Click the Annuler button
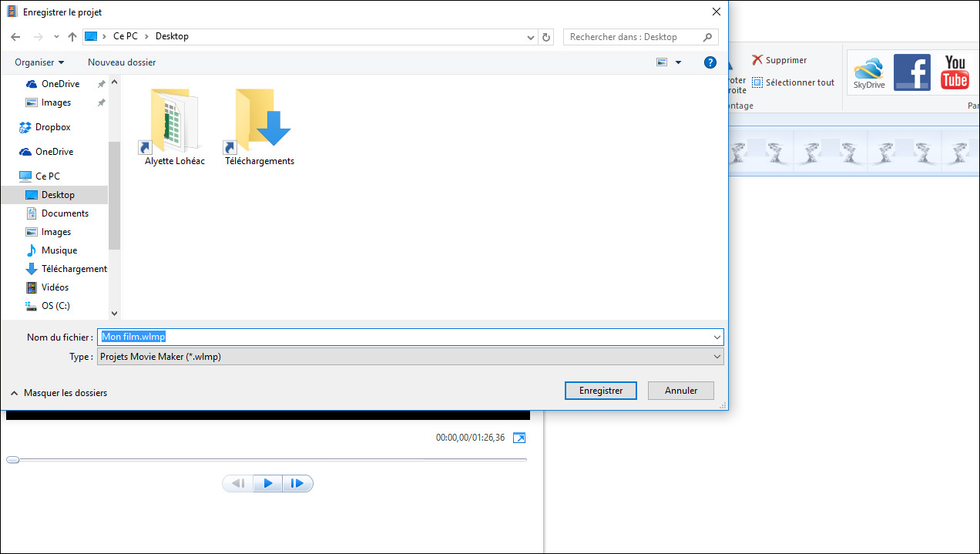This screenshot has width=980, height=554. pyautogui.click(x=680, y=390)
